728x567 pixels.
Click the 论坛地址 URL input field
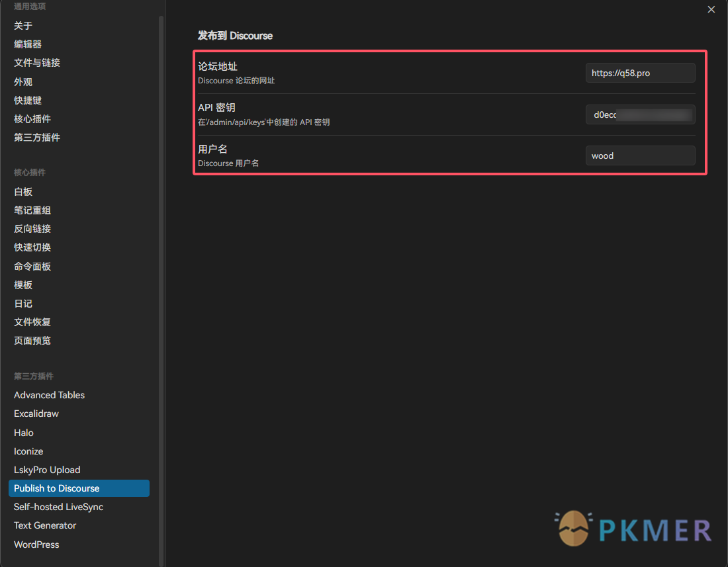(640, 73)
